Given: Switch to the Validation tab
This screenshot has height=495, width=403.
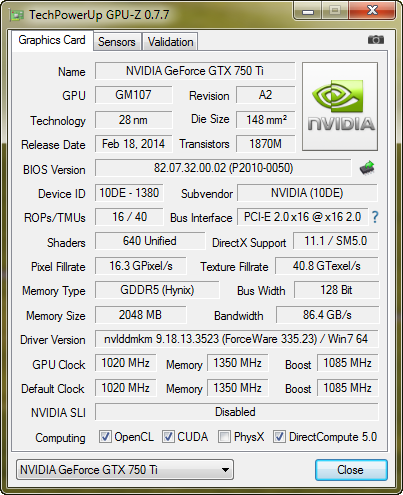Looking at the screenshot, I should pos(170,42).
